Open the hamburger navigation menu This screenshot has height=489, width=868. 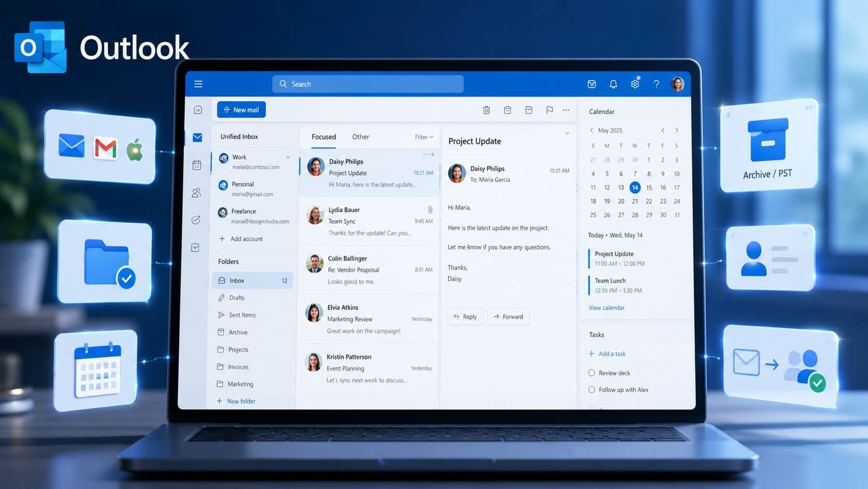tap(198, 84)
